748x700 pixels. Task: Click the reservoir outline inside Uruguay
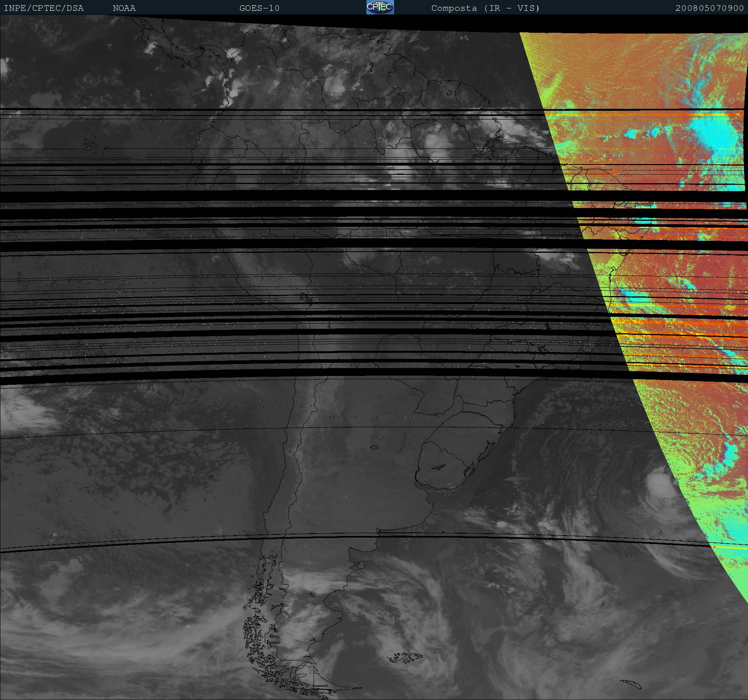tap(439, 466)
